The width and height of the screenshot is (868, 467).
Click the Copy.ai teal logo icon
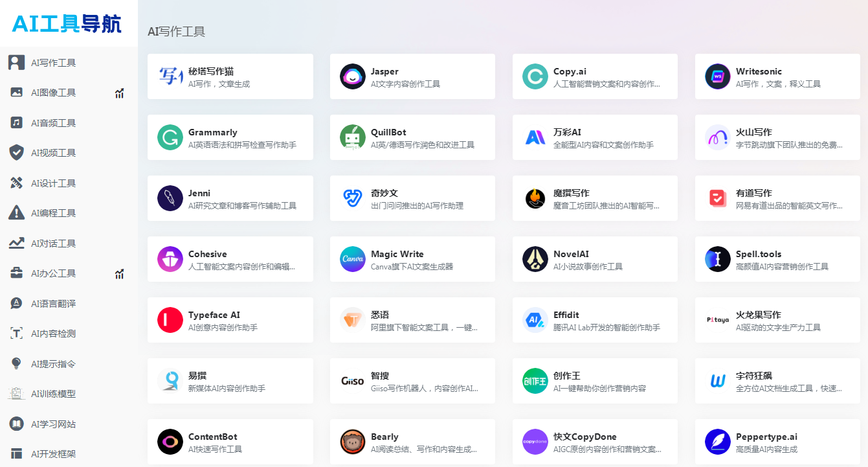tap(535, 76)
